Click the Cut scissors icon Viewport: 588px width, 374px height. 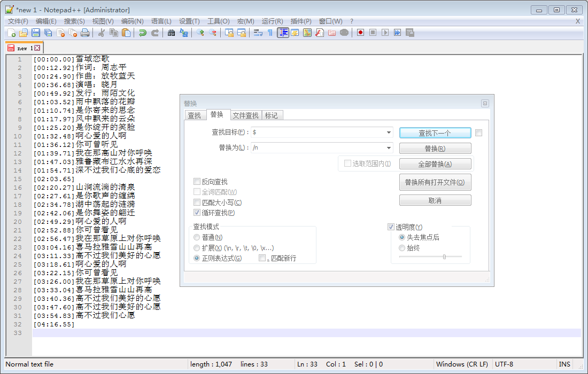(102, 33)
